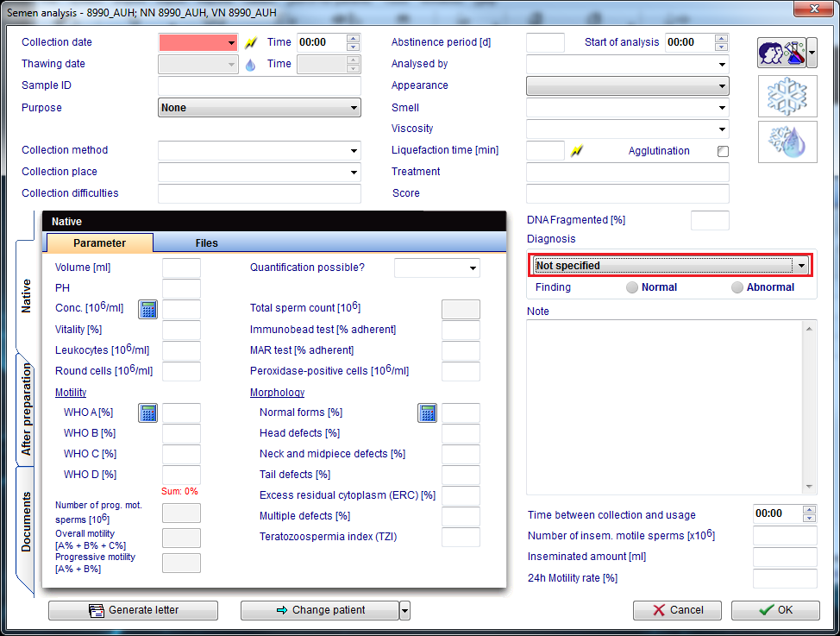
Task: Click the Cancel button
Action: (x=677, y=610)
